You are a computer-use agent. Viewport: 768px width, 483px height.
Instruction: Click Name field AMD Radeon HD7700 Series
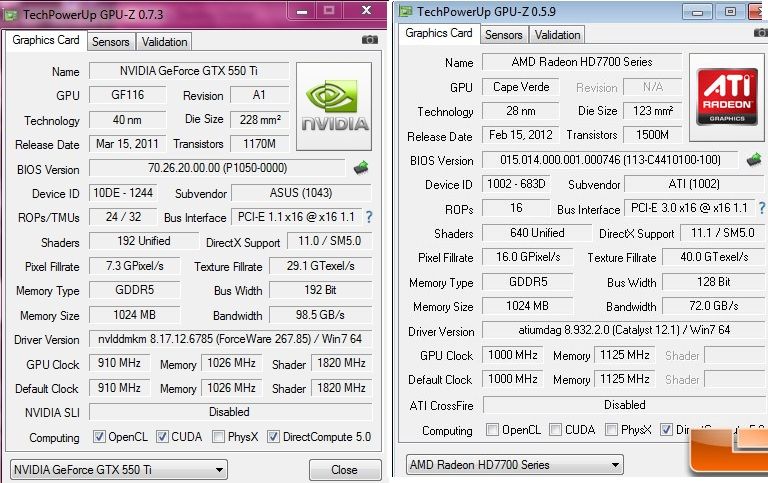[x=582, y=62]
